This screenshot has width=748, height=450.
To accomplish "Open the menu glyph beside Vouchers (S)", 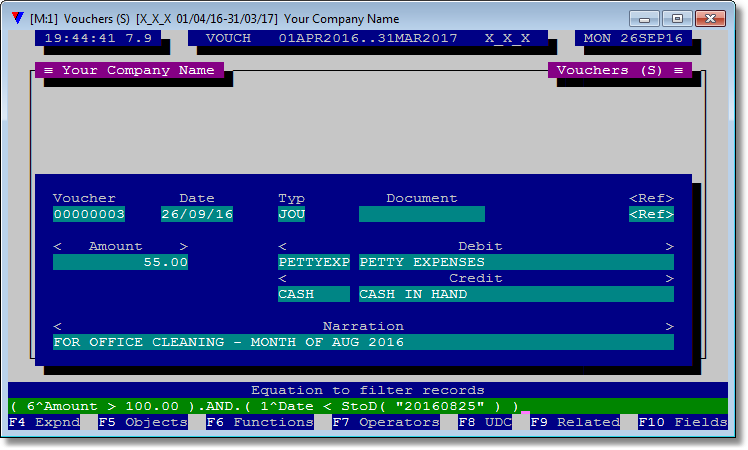I will click(678, 70).
